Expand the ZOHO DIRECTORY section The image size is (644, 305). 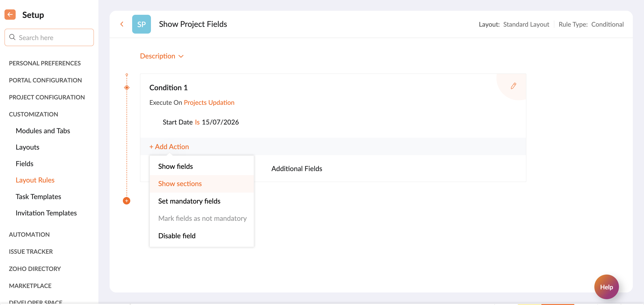pyautogui.click(x=35, y=269)
